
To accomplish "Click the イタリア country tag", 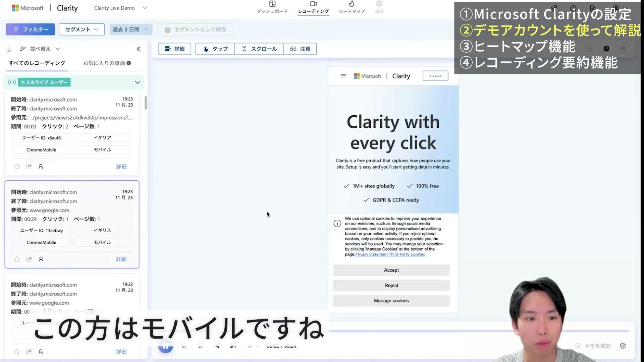I will 102,138.
